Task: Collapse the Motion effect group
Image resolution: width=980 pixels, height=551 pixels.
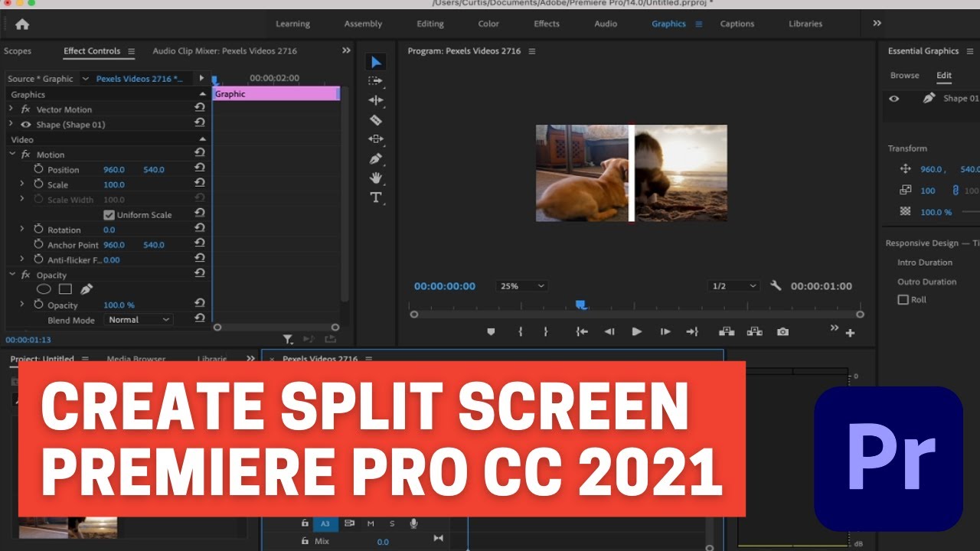Action: pyautogui.click(x=11, y=154)
